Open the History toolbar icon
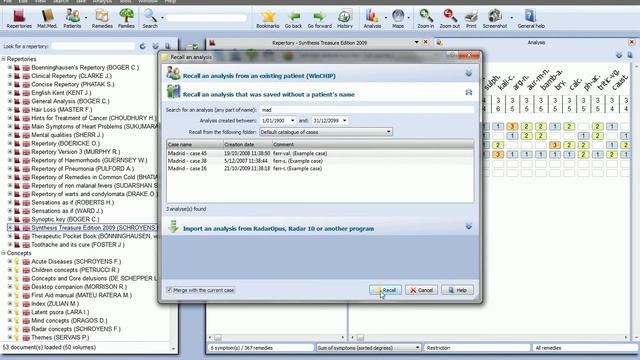Image resolution: width=640 pixels, height=360 pixels. tap(344, 18)
